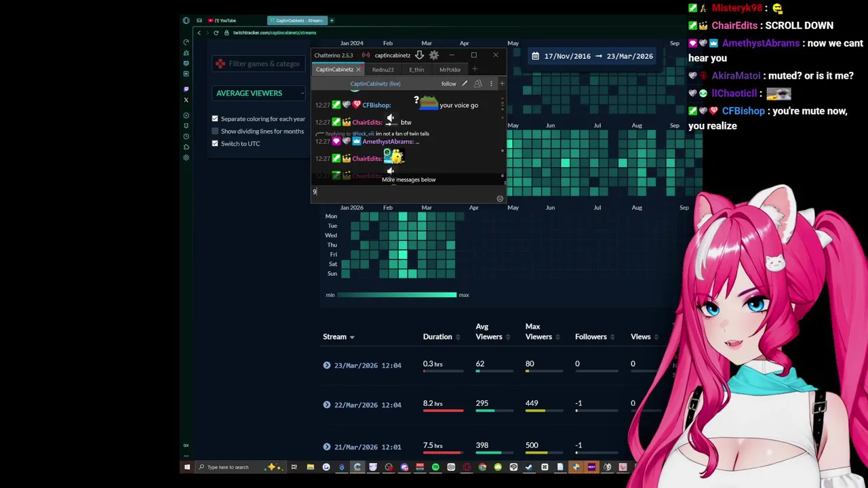Screen dimensions: 868x488
Task: Expand the 22/Mar/2026 stream row
Action: 327,405
